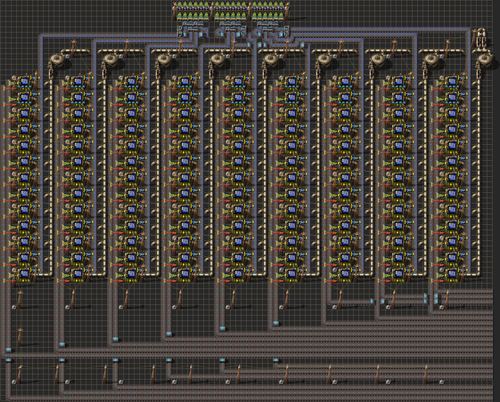Click the vertical pipe right of the leftmost assembler column
This screenshot has height=402, width=500.
point(51,177)
